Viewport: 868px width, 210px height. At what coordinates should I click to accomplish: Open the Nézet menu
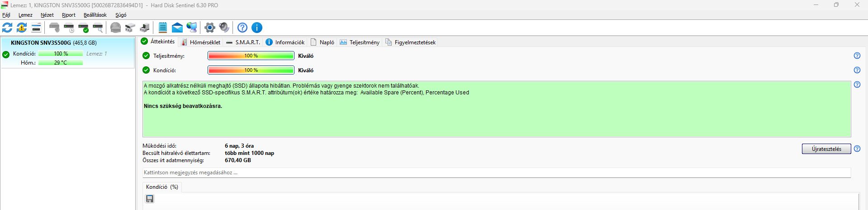pos(47,15)
